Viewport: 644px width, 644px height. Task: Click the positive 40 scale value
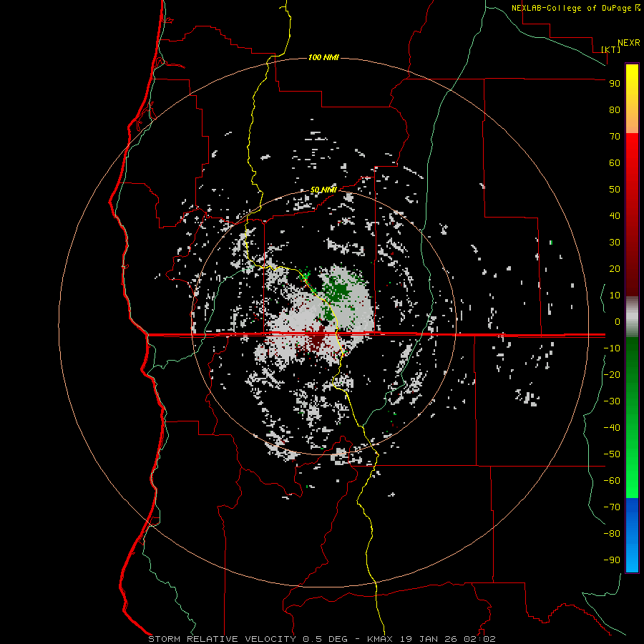click(615, 215)
